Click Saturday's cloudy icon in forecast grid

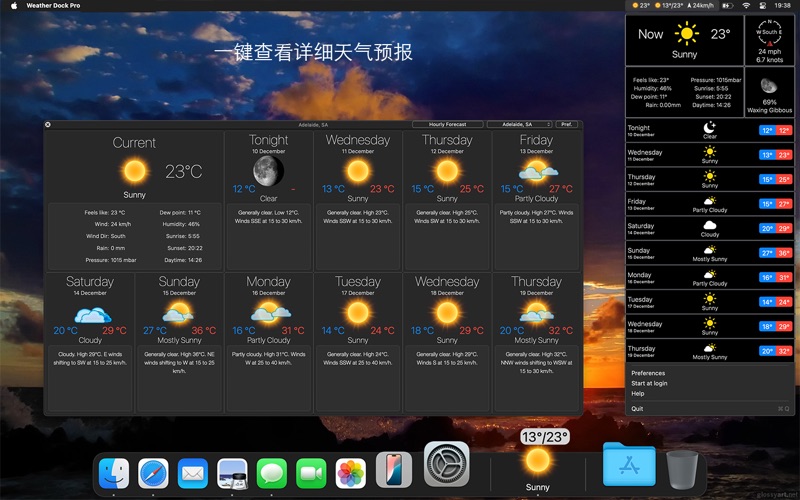click(x=90, y=313)
